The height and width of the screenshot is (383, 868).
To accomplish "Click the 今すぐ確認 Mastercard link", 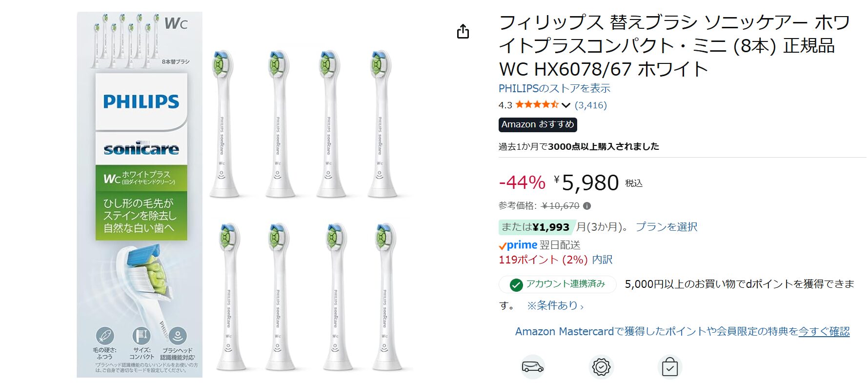I will click(824, 331).
